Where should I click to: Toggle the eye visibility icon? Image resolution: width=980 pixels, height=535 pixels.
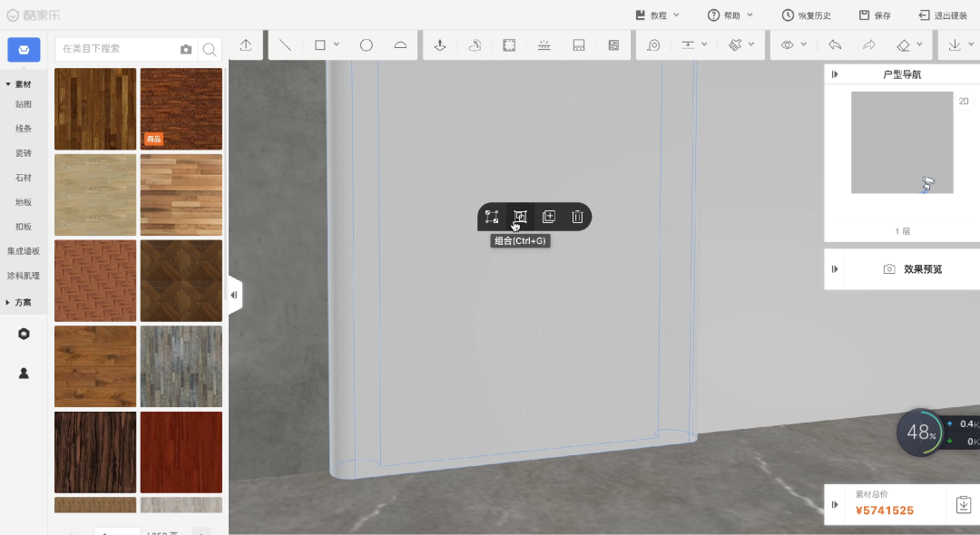coord(788,45)
